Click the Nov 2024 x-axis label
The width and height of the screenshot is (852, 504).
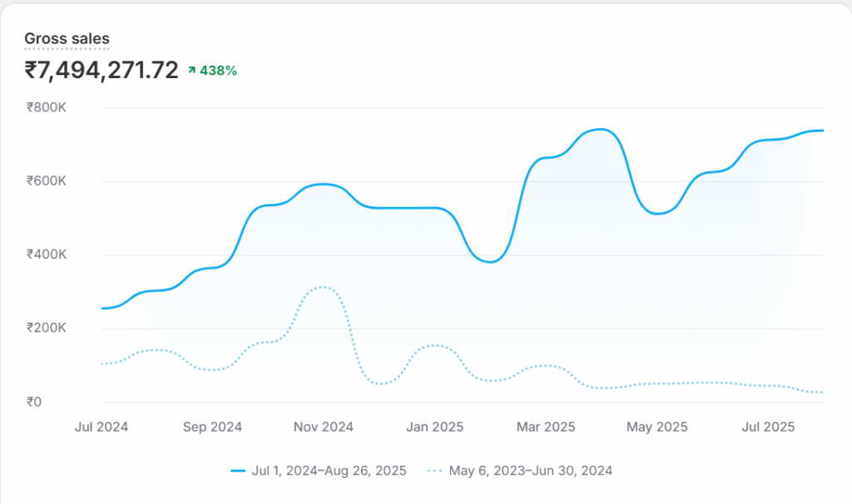tap(324, 427)
